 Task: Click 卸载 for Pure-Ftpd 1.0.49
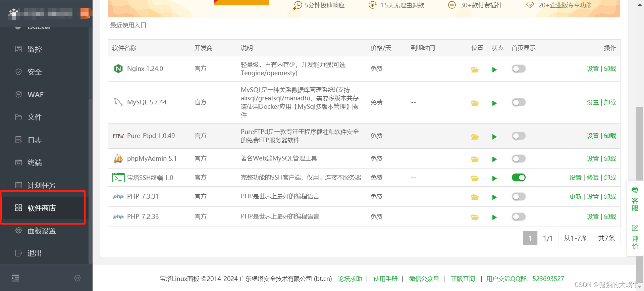point(610,136)
